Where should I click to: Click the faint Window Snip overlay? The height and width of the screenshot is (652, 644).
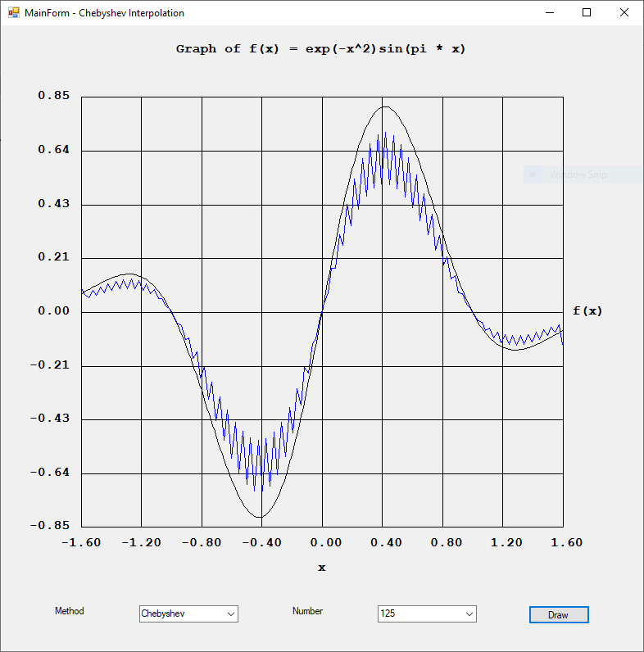tap(578, 174)
